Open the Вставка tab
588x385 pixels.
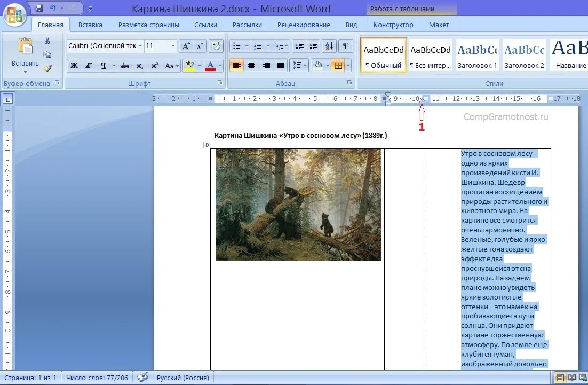click(90, 25)
